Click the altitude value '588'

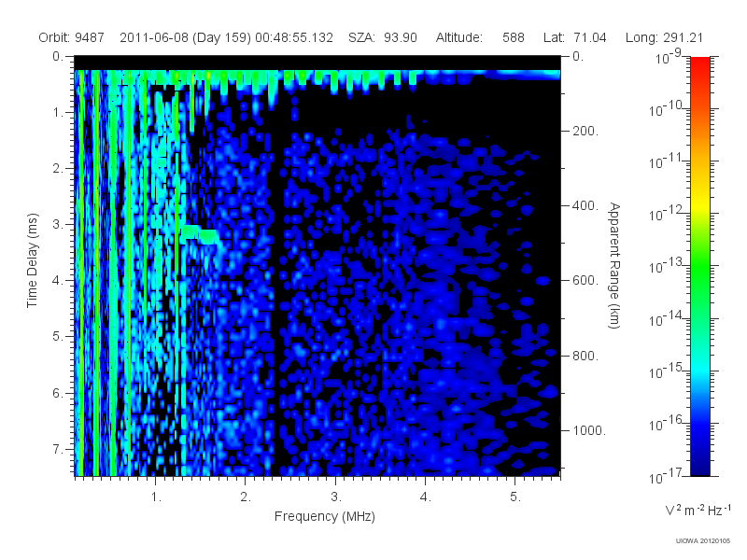[x=513, y=37]
